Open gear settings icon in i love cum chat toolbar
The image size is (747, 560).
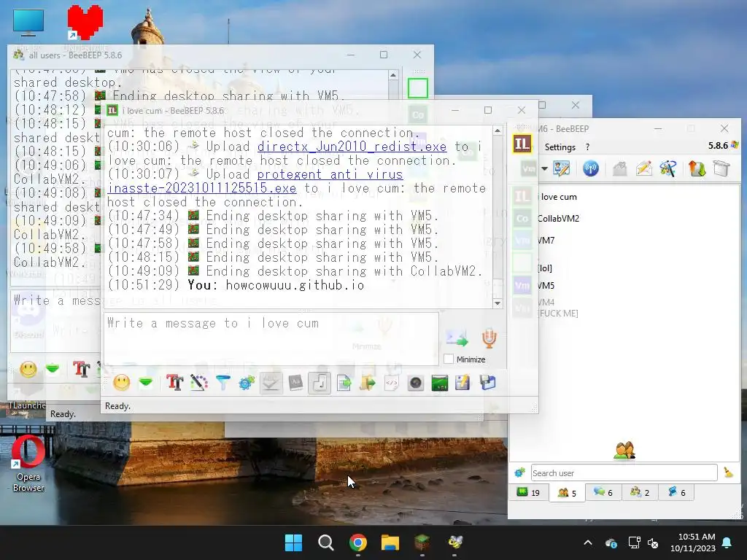tap(247, 382)
